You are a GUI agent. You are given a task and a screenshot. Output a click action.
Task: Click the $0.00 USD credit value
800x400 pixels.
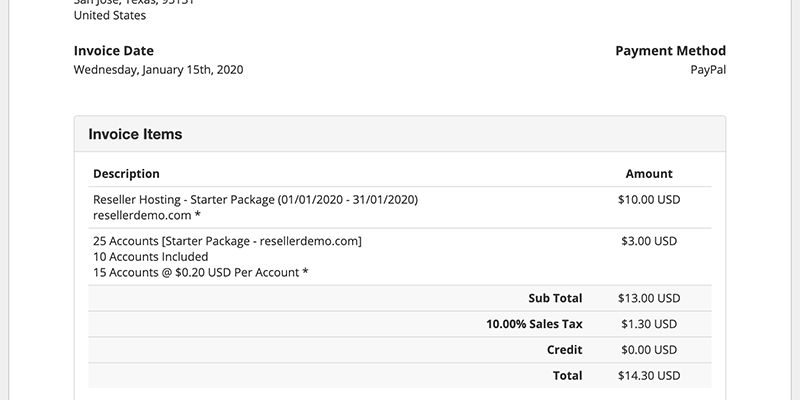click(x=649, y=350)
